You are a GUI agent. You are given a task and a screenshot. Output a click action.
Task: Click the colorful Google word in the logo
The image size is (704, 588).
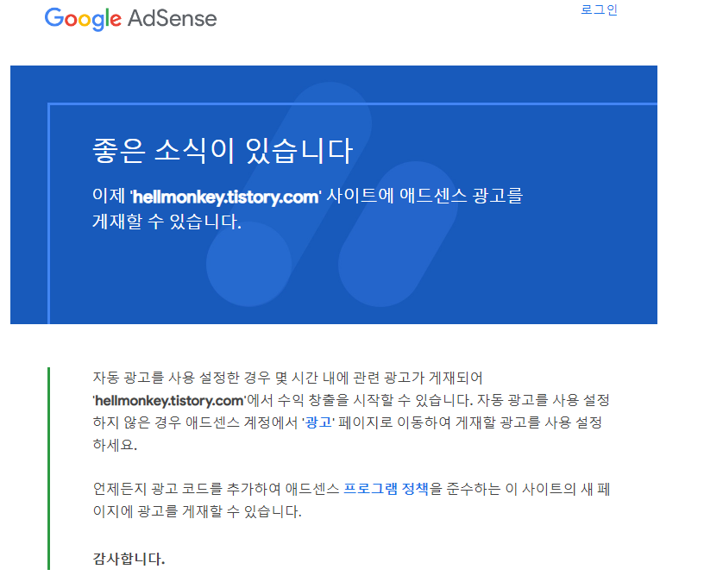coord(83,19)
